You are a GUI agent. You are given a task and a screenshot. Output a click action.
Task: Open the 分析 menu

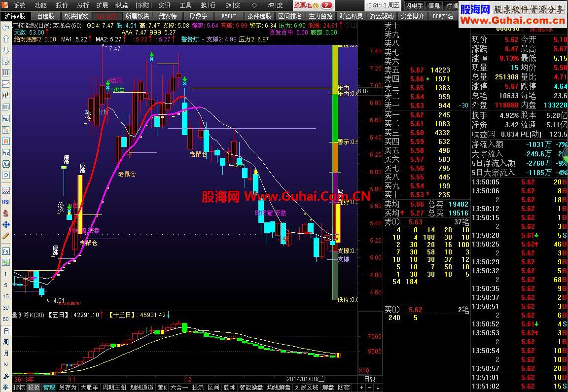[x=83, y=5]
